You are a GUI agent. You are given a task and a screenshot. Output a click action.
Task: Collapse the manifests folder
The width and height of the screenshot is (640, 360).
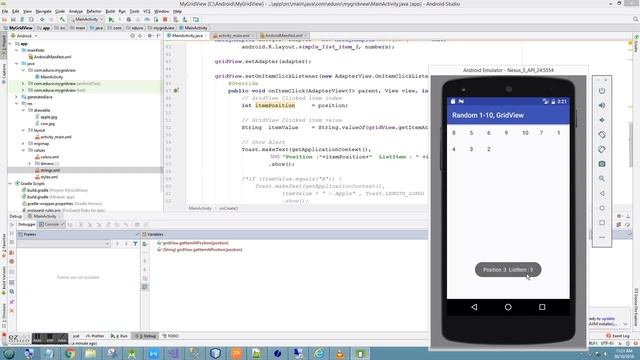[x=17, y=50]
